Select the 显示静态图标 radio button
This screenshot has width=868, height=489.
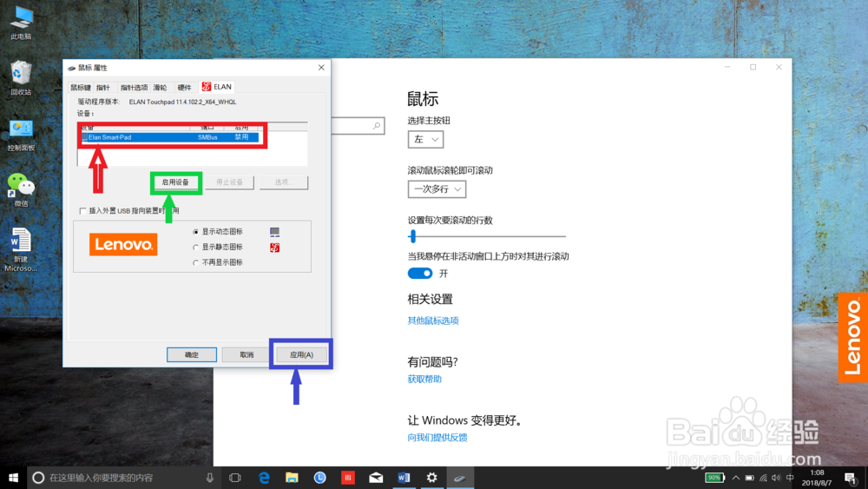tap(195, 248)
